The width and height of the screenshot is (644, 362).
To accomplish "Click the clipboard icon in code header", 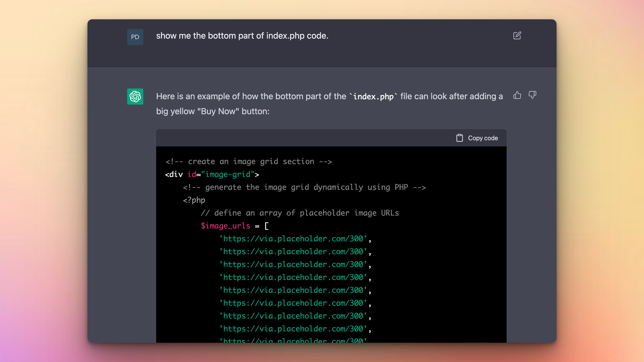I will (459, 138).
